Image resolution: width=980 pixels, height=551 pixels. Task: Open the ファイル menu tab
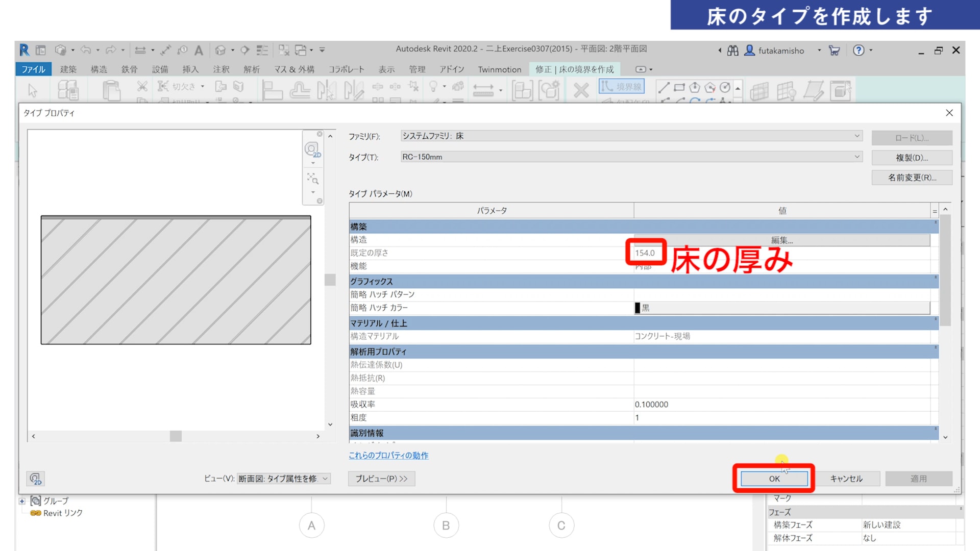click(33, 69)
